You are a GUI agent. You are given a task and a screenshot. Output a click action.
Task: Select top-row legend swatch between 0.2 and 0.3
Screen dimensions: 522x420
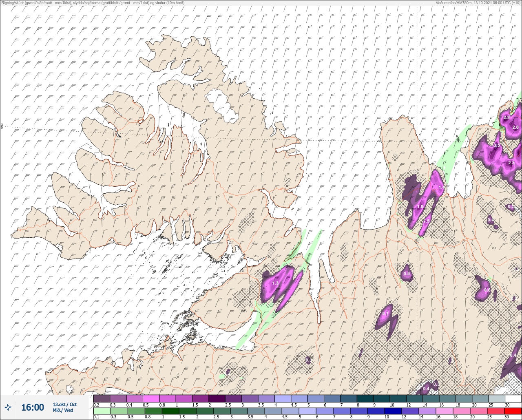point(102,398)
